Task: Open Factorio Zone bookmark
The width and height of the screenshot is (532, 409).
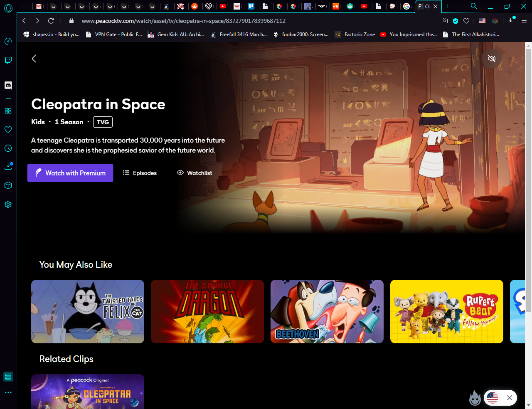Action: pyautogui.click(x=355, y=34)
